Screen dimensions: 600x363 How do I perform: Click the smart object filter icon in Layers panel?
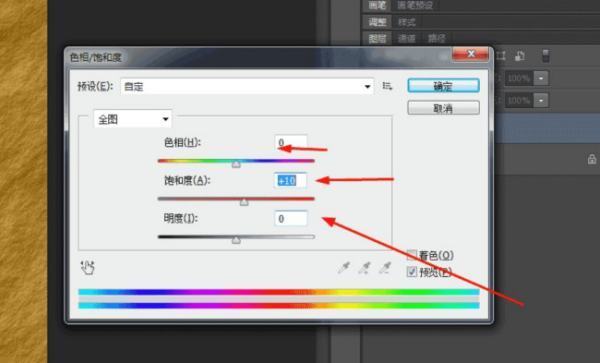(x=520, y=56)
